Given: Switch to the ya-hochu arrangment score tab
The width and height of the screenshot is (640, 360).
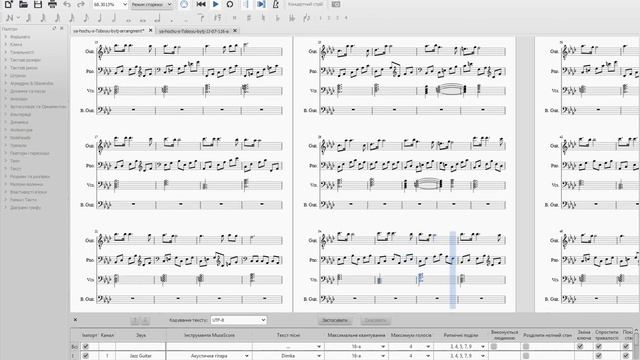Looking at the screenshot, I should click(109, 31).
